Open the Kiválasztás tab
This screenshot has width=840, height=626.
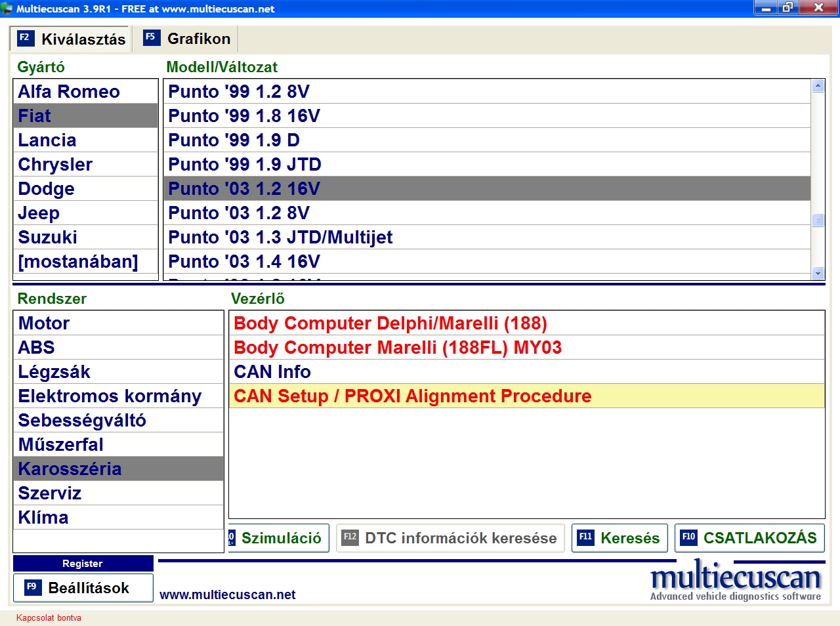[x=70, y=39]
